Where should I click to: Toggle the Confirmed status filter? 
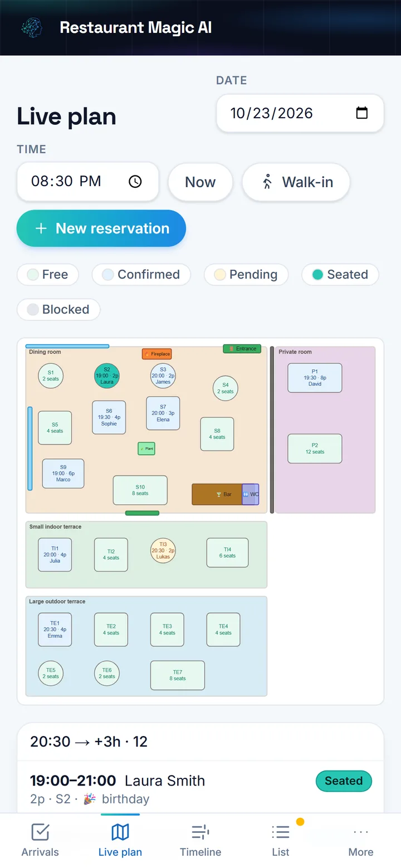(x=141, y=275)
